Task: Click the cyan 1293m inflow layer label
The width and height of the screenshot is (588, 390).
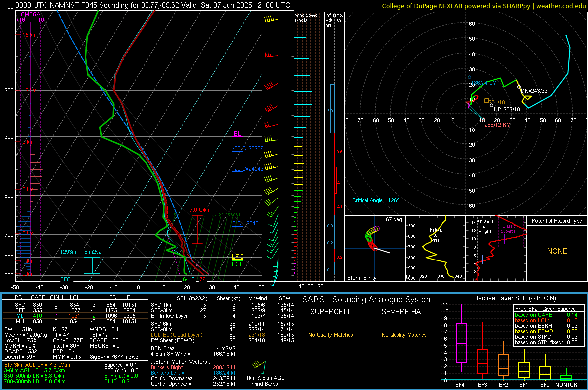Action: point(68,252)
